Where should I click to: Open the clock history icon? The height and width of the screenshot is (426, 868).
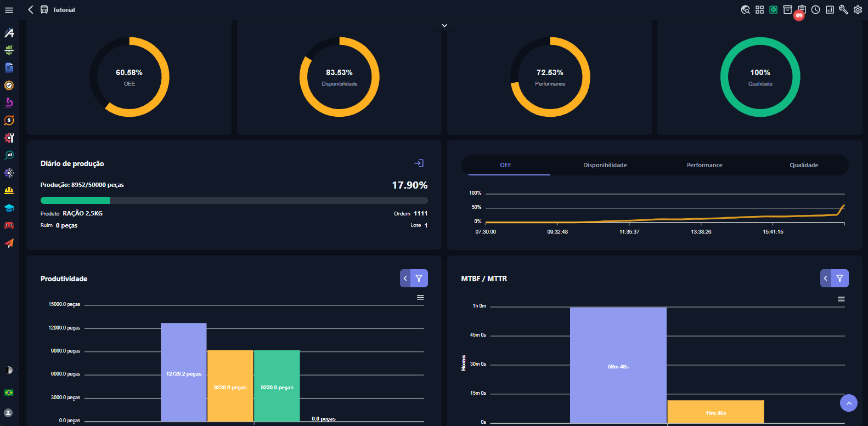tap(816, 10)
